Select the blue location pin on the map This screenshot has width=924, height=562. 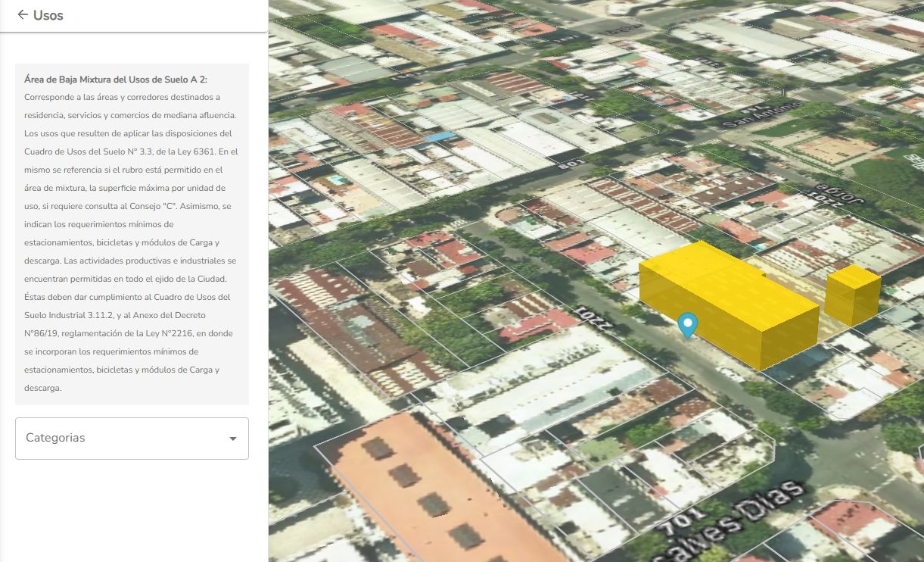point(687,324)
